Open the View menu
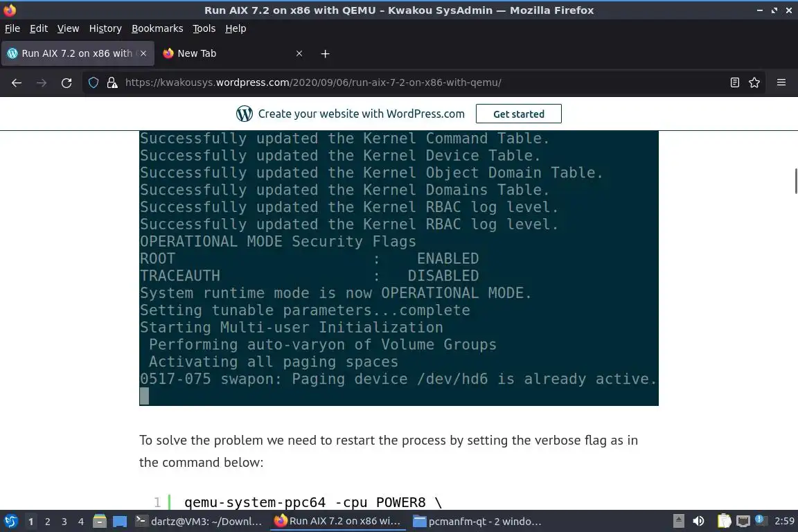The width and height of the screenshot is (798, 532). [68, 28]
